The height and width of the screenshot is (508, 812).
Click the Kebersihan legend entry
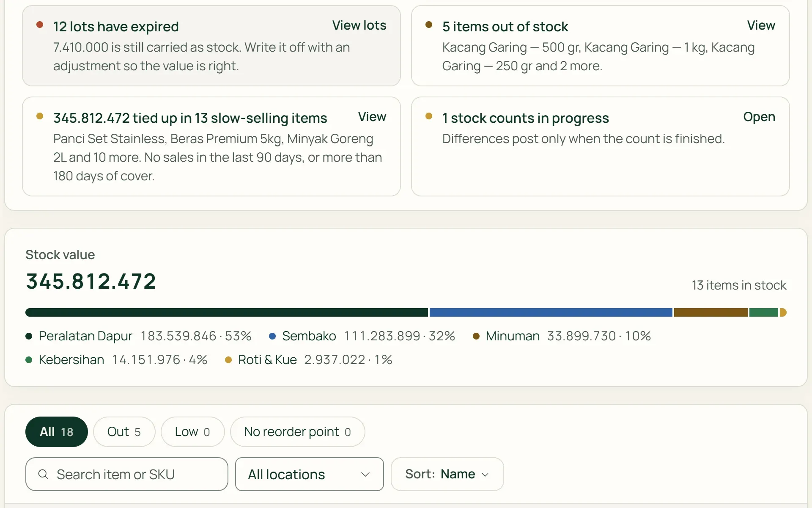click(116, 360)
